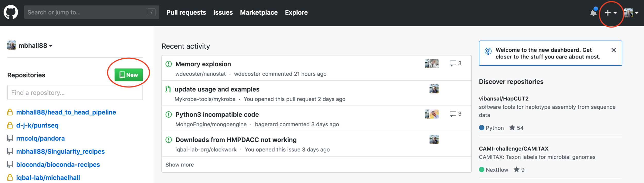Click 'wdecoster commented 21 hours ago' text
644x183 pixels.
pyautogui.click(x=280, y=74)
